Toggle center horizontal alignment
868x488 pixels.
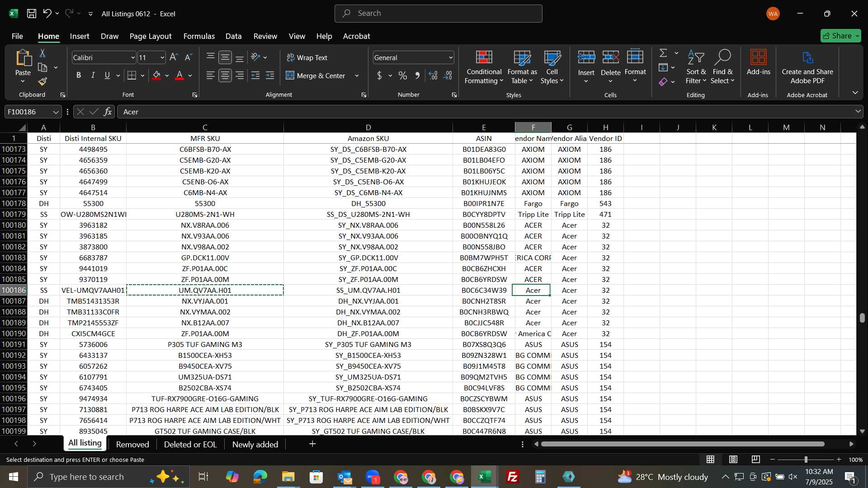(x=225, y=75)
